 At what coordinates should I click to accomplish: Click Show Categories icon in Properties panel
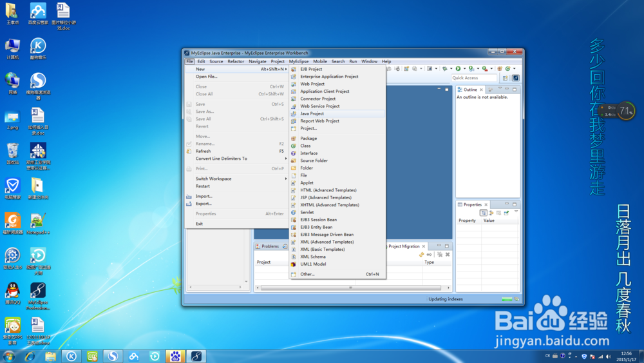[484, 213]
